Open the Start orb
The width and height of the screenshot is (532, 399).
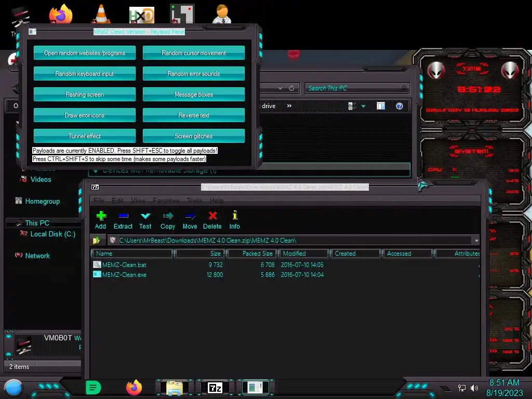click(x=14, y=388)
